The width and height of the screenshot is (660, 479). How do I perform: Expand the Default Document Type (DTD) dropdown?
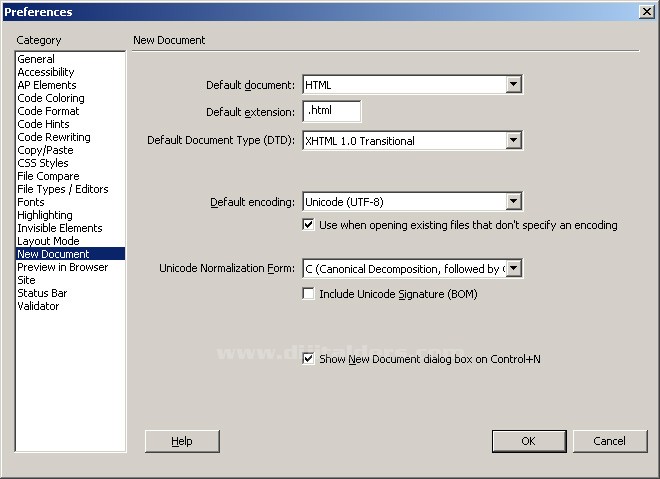(513, 141)
